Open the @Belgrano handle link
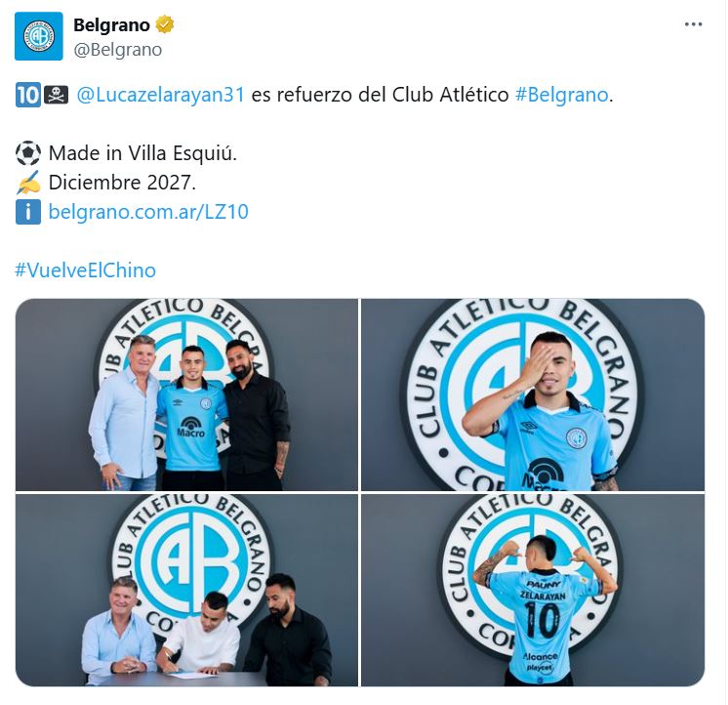The image size is (728, 705). coord(117,49)
